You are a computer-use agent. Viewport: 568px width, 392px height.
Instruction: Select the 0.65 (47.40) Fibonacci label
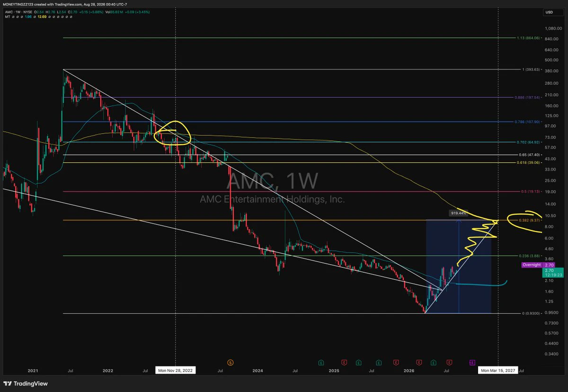[x=530, y=154]
